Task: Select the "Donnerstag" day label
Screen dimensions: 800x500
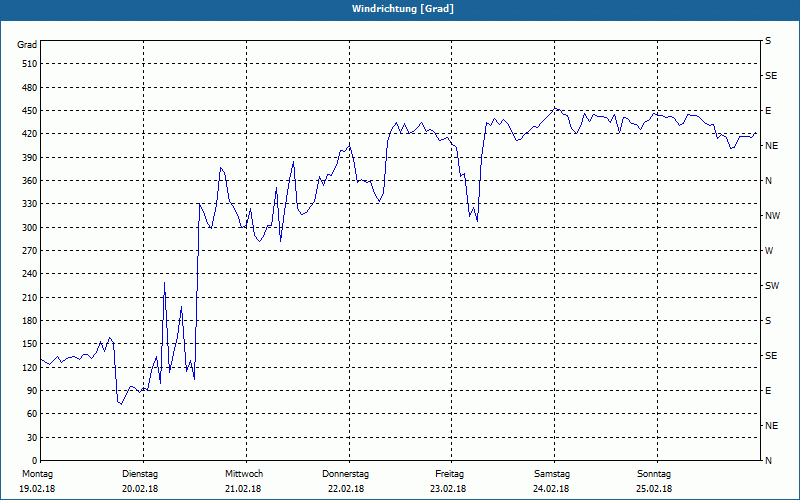Action: click(x=345, y=474)
